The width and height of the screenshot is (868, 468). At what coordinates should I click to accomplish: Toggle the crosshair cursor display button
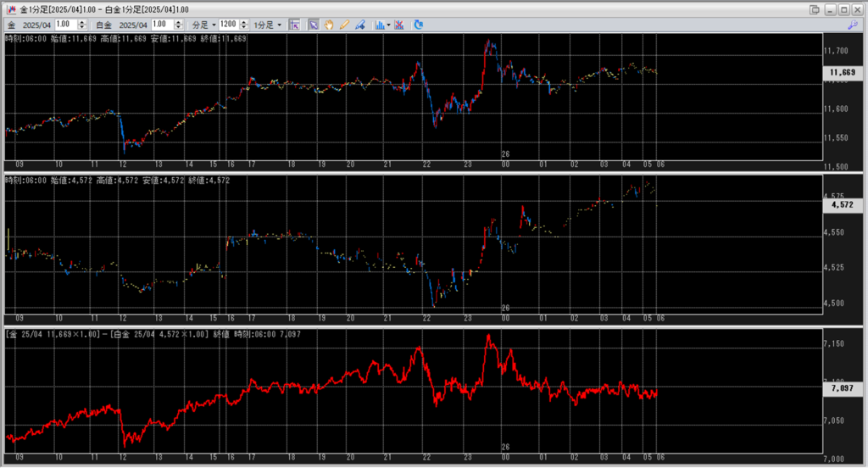tap(294, 25)
